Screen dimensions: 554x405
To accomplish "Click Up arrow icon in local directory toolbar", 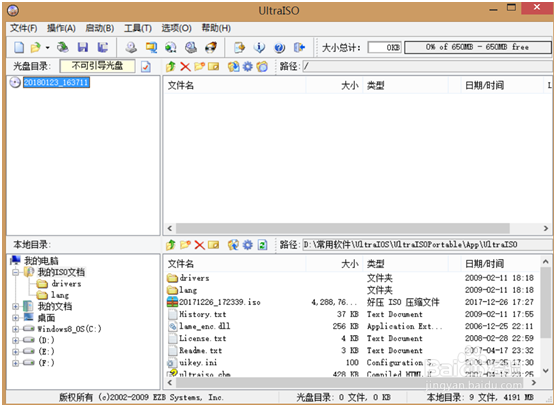I will point(171,245).
